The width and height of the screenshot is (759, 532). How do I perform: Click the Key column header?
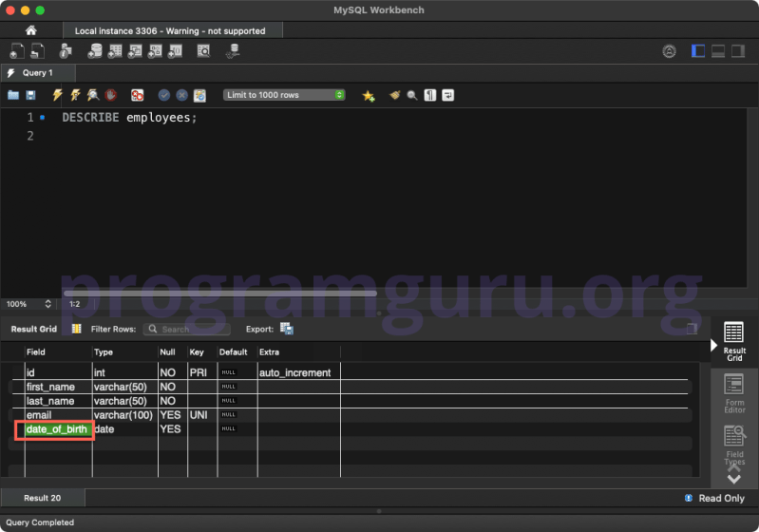click(202, 351)
